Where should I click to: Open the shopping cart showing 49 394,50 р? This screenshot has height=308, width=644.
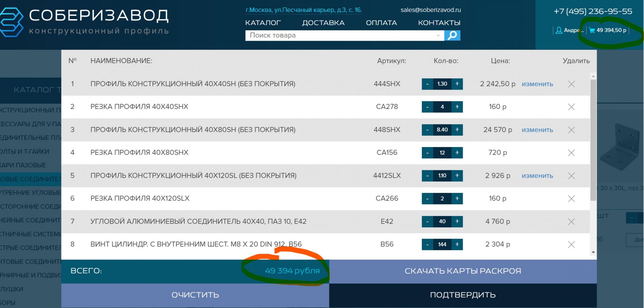607,30
